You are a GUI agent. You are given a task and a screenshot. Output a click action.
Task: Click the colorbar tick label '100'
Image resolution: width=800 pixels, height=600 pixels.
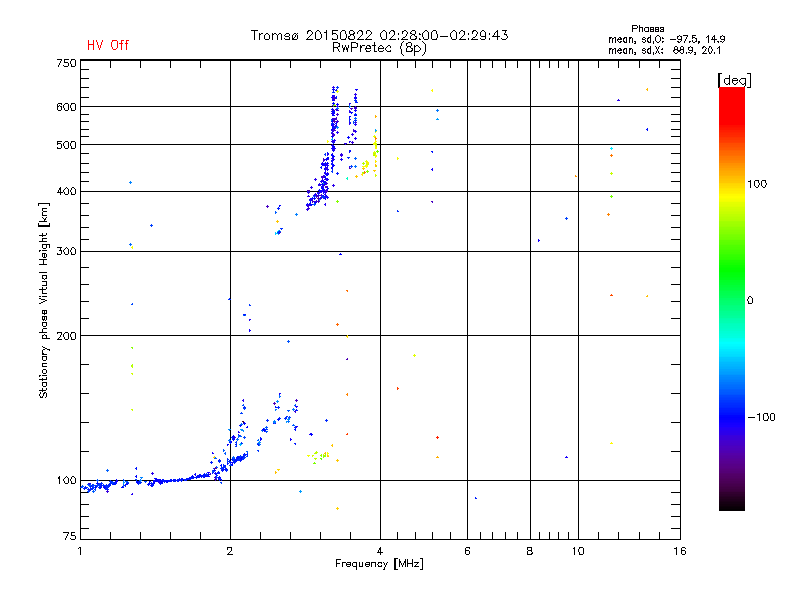pyautogui.click(x=757, y=184)
